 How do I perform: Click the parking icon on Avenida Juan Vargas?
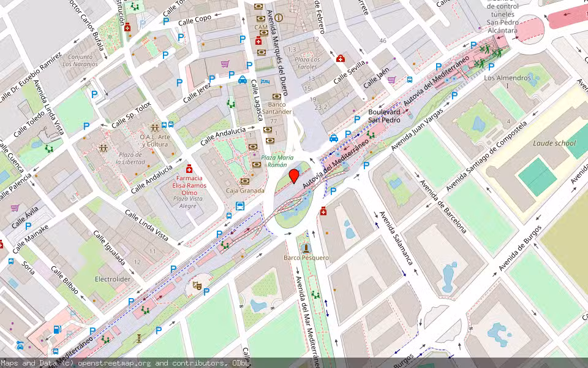454,96
